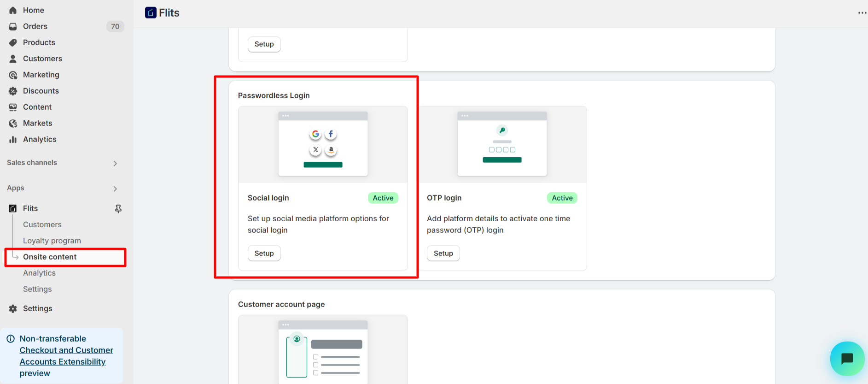868x384 pixels.
Task: Click the Facebook icon in Social login preview
Action: 331,134
